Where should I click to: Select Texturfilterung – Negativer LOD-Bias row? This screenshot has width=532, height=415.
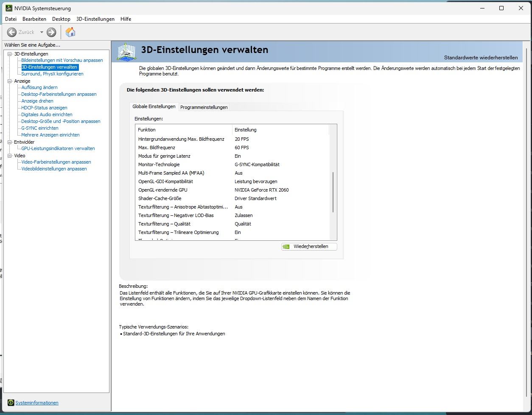[232, 215]
